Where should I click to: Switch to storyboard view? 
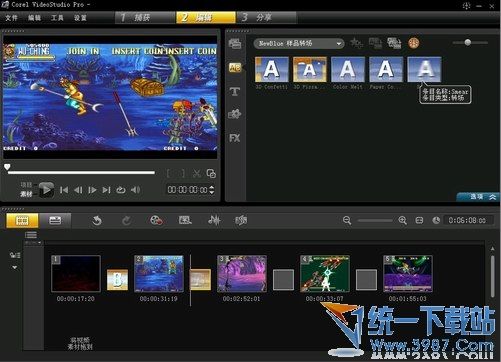click(22, 220)
